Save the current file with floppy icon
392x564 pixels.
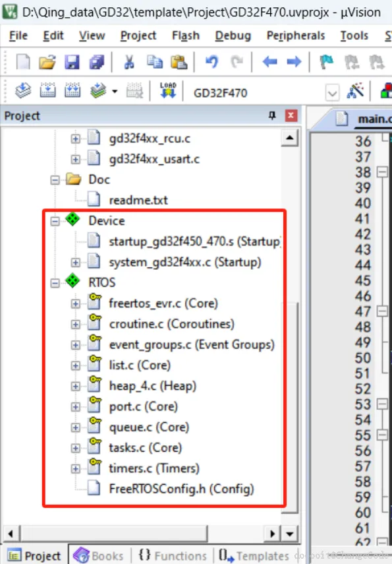click(x=72, y=62)
